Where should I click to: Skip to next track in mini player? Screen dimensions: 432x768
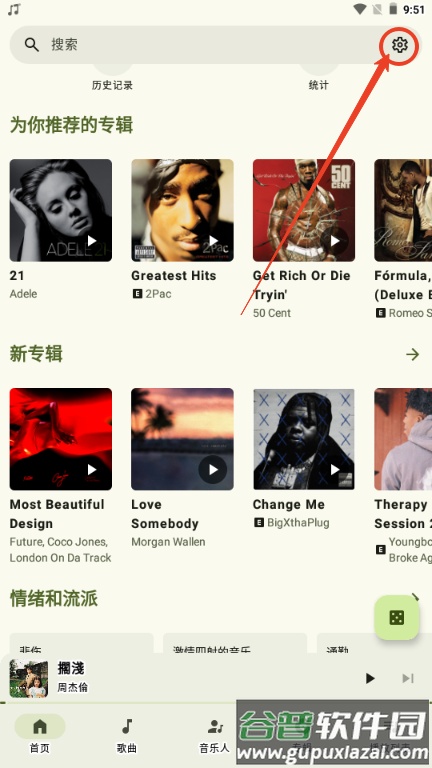408,678
